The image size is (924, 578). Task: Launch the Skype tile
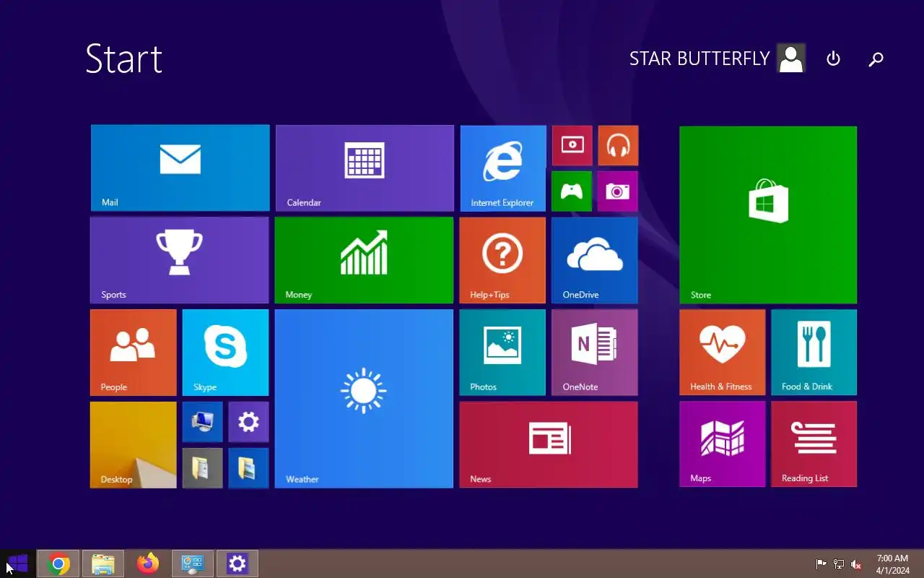225,353
